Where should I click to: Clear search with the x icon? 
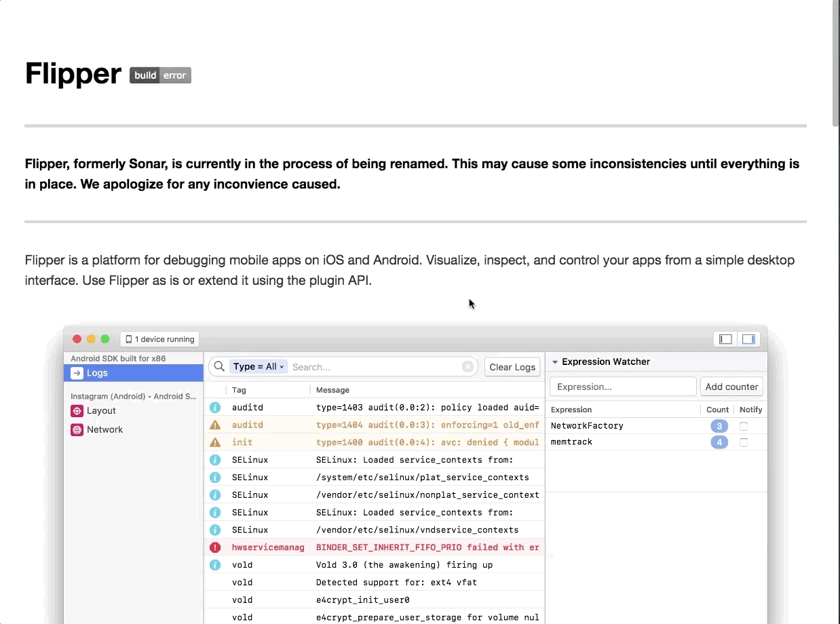[x=467, y=367]
